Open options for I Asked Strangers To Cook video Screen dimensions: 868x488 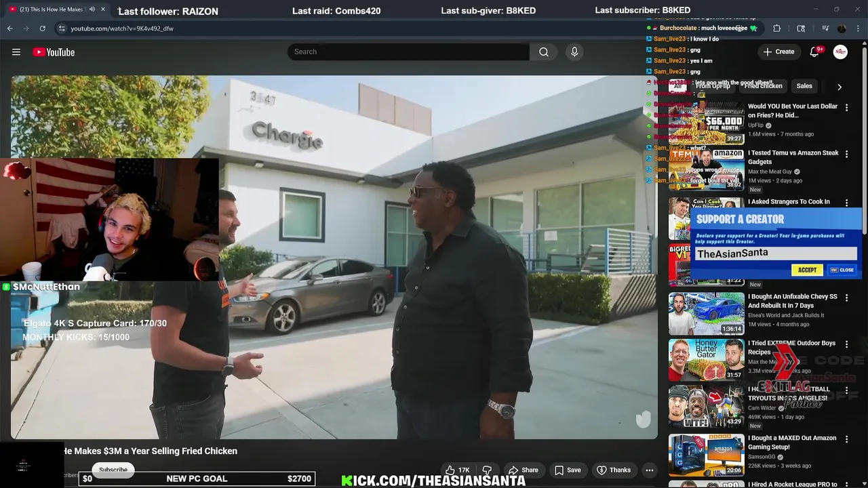[x=846, y=203]
